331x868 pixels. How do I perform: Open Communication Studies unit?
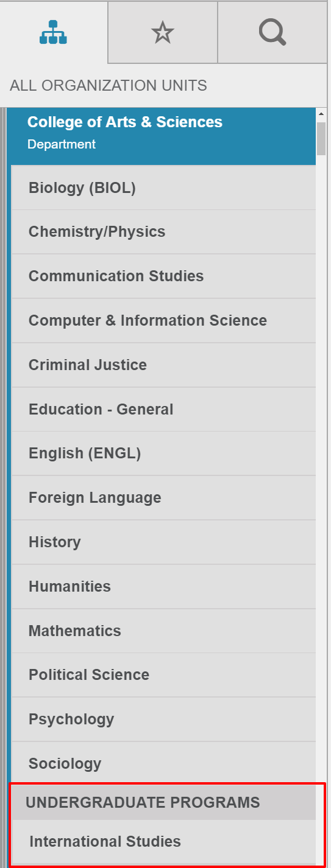point(163,276)
